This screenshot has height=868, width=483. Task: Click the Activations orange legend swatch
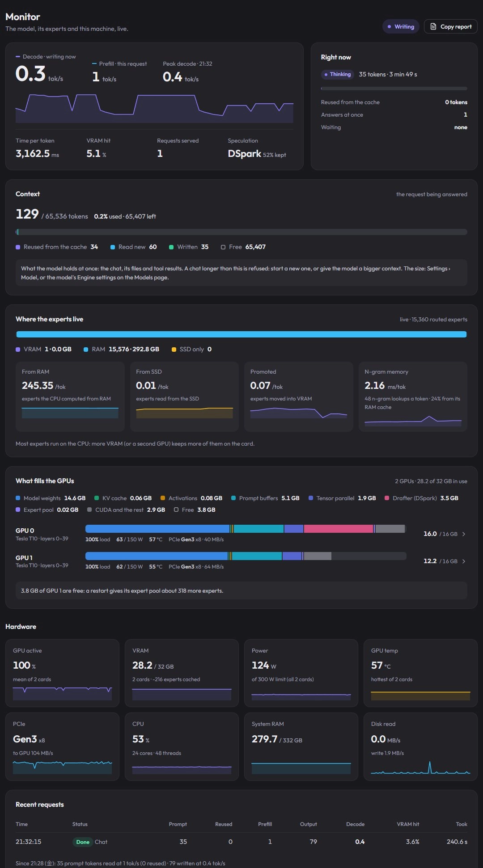[163, 498]
